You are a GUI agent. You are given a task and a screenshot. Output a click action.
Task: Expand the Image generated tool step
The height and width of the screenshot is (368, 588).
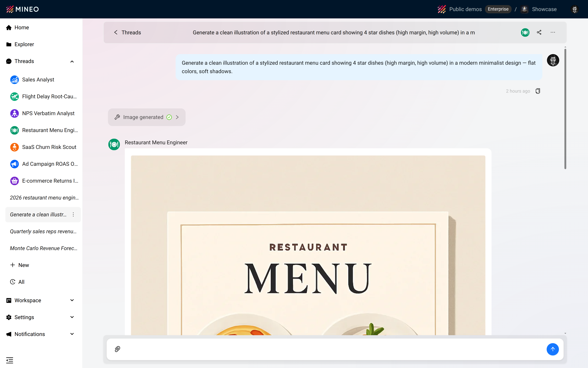coord(147,117)
